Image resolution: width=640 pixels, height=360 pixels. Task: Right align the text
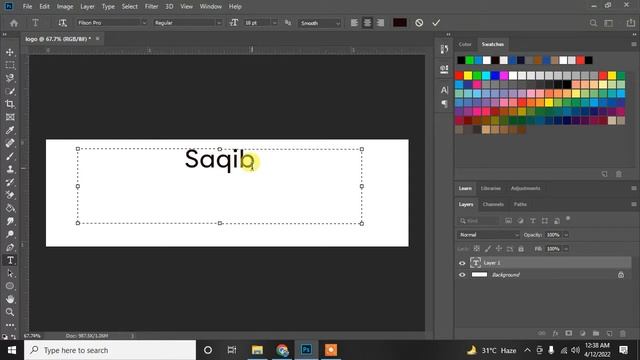[380, 23]
